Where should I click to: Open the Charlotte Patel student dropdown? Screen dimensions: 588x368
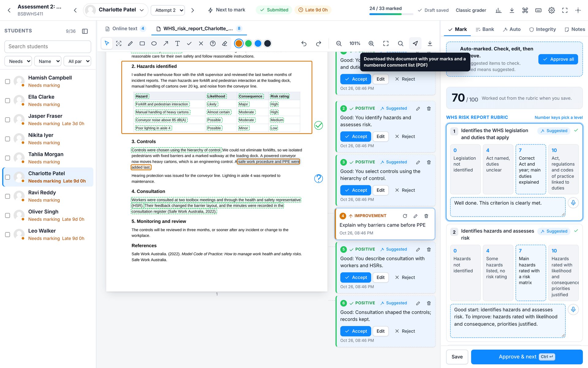(116, 10)
